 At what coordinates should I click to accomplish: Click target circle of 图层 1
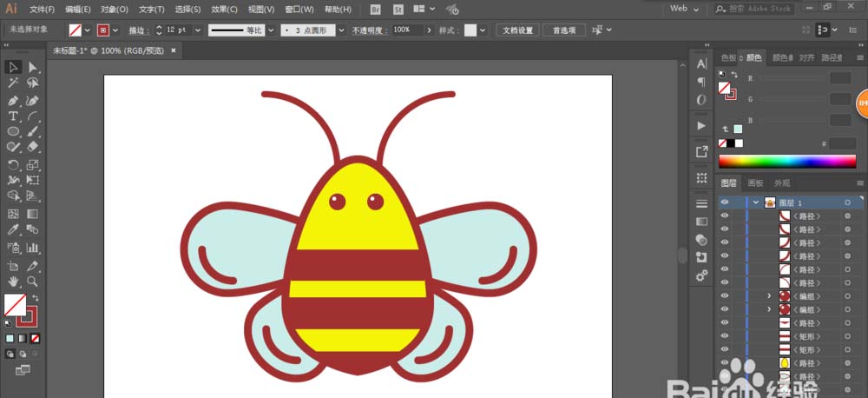point(847,202)
